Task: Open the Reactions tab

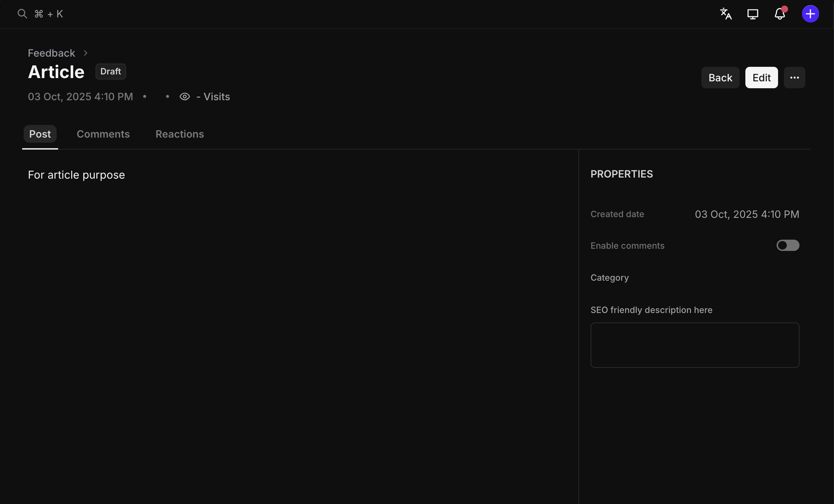Action: [179, 134]
